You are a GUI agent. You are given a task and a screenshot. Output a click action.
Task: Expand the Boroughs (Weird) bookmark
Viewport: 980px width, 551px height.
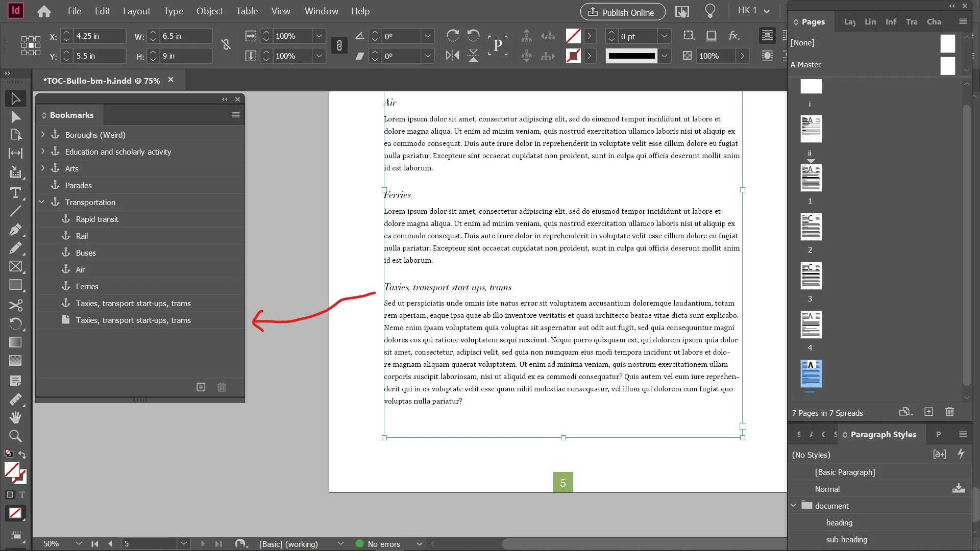point(43,135)
